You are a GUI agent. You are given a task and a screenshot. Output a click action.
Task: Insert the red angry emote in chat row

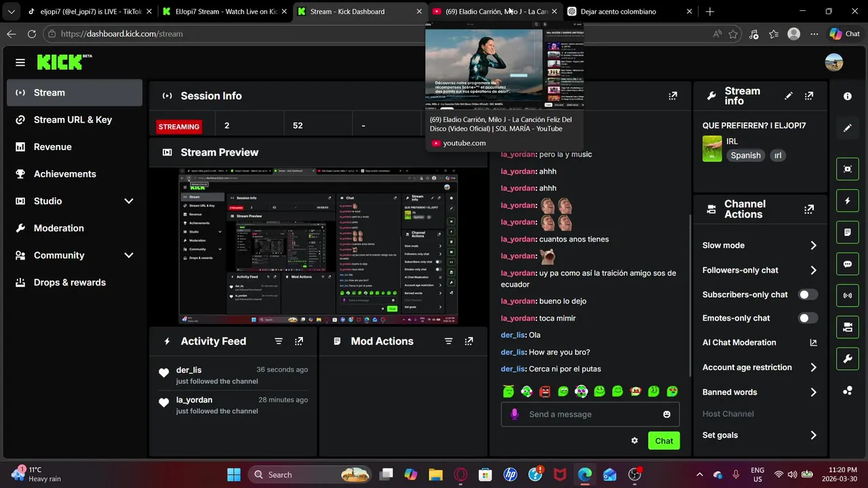pos(545,391)
